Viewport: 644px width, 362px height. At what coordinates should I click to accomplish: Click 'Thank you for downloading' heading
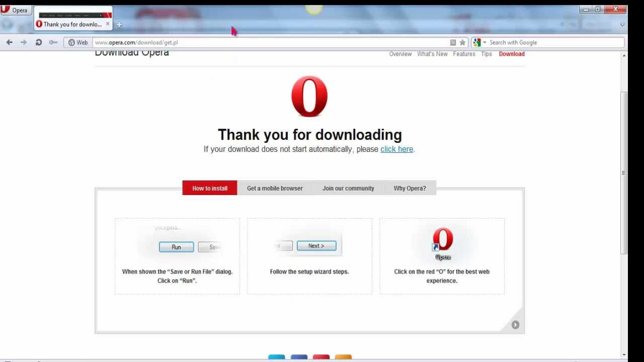(x=309, y=135)
